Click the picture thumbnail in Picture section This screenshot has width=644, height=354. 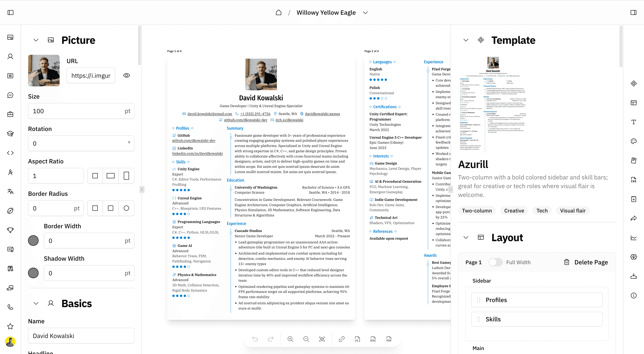click(x=44, y=71)
